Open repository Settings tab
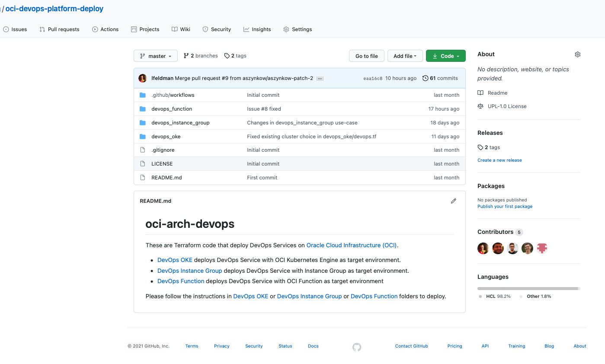 point(298,29)
